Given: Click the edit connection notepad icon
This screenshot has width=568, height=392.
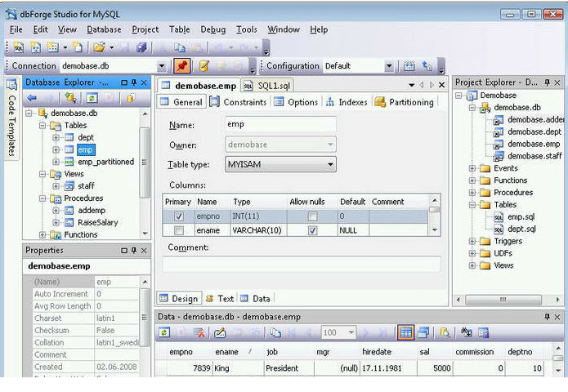Looking at the screenshot, I should point(204,66).
